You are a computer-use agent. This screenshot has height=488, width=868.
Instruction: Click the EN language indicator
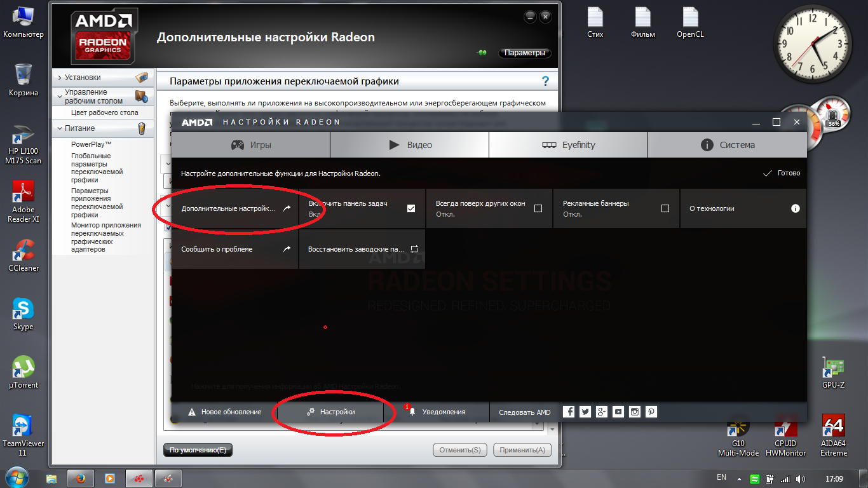pos(721,477)
